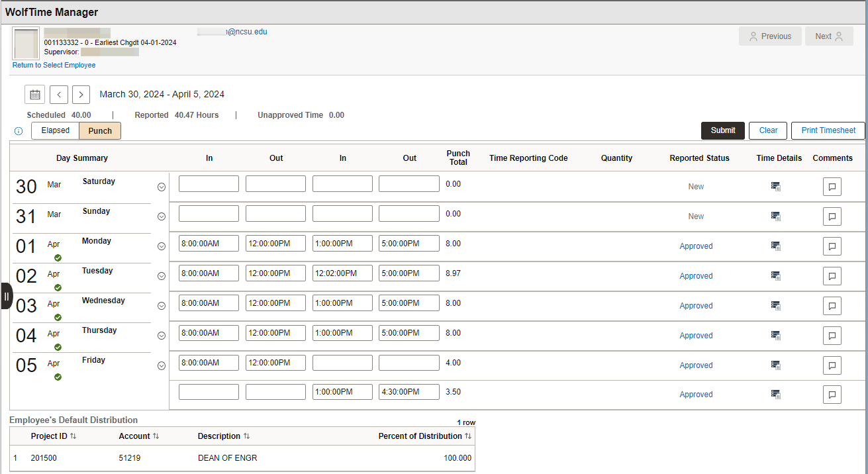
Task: Sort by Project ID column
Action: click(54, 436)
